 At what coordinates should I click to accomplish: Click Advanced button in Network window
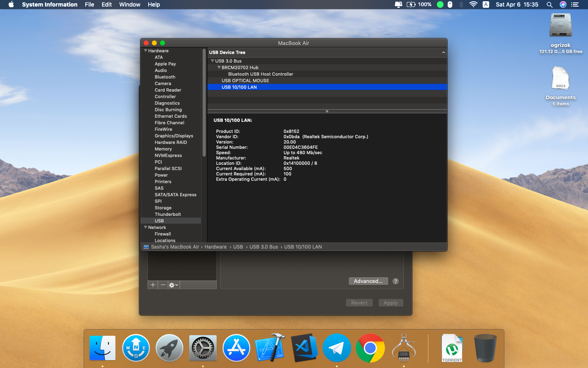(x=368, y=281)
